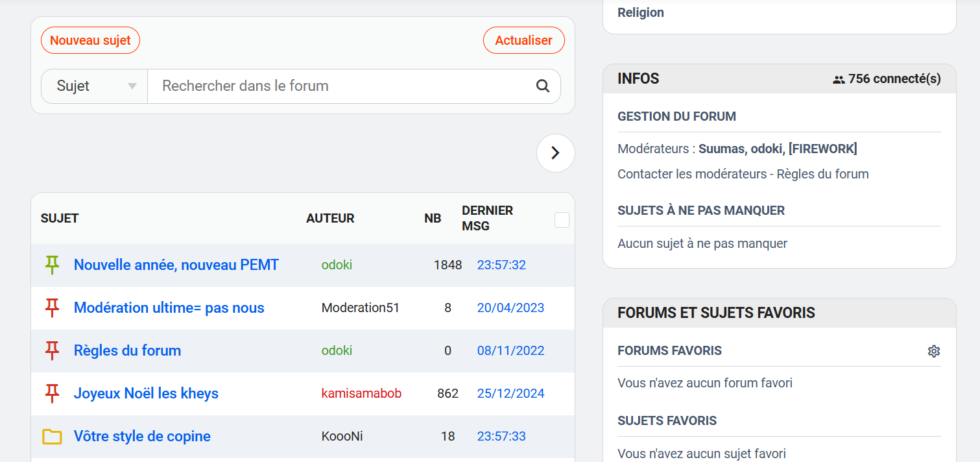Screen dimensions: 980x462
Task: Open topic Nouvelle année, nouveau PEMT
Action: tap(176, 265)
